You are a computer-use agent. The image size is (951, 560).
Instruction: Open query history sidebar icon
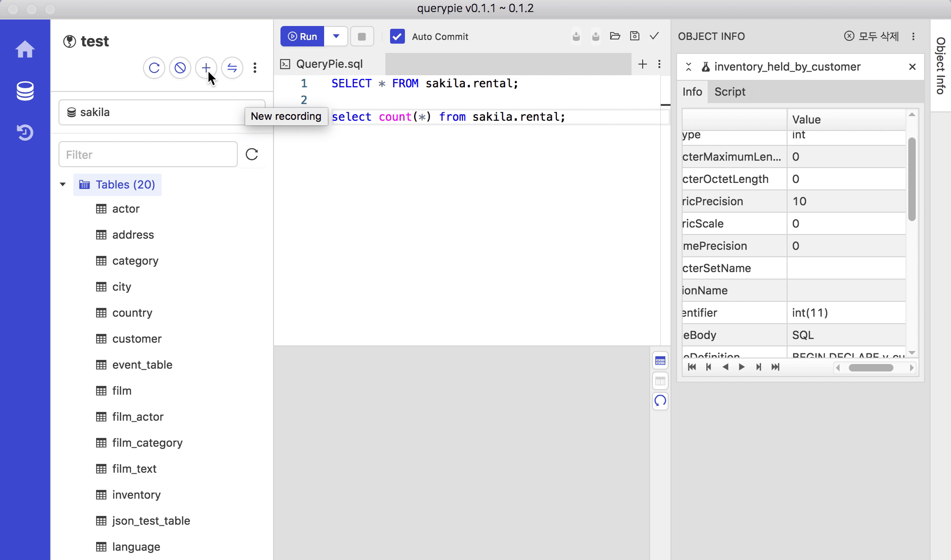25,132
